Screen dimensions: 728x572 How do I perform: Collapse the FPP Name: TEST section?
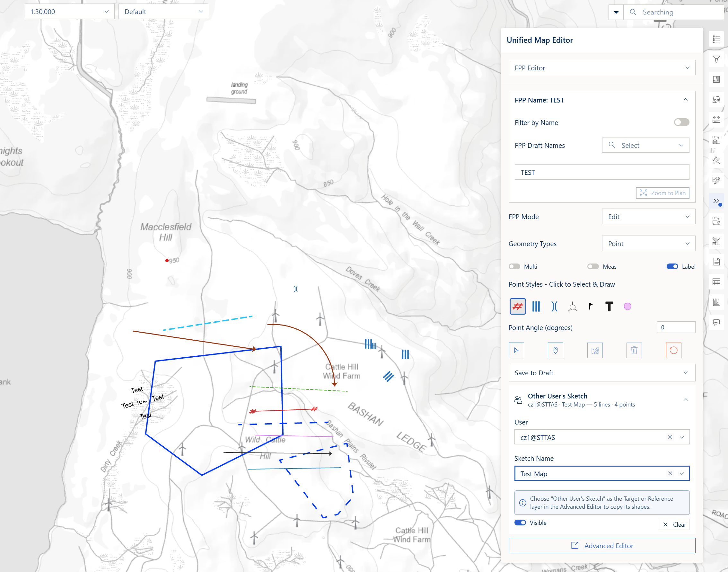(685, 100)
